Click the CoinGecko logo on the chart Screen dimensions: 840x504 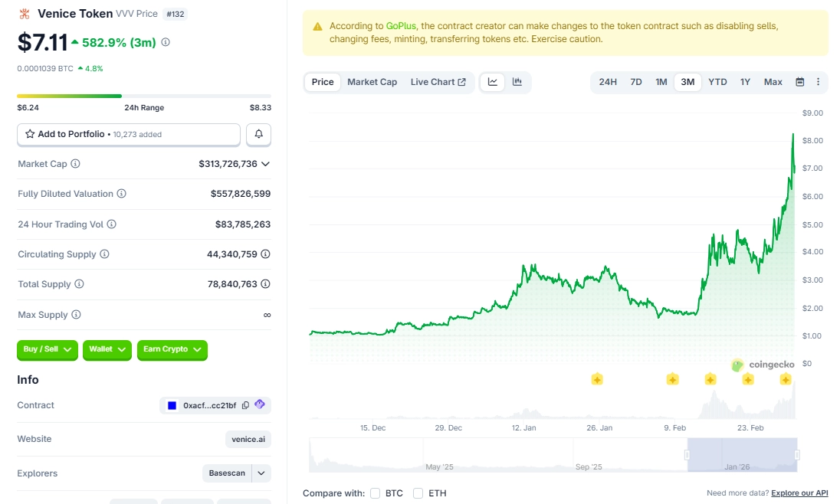(764, 365)
